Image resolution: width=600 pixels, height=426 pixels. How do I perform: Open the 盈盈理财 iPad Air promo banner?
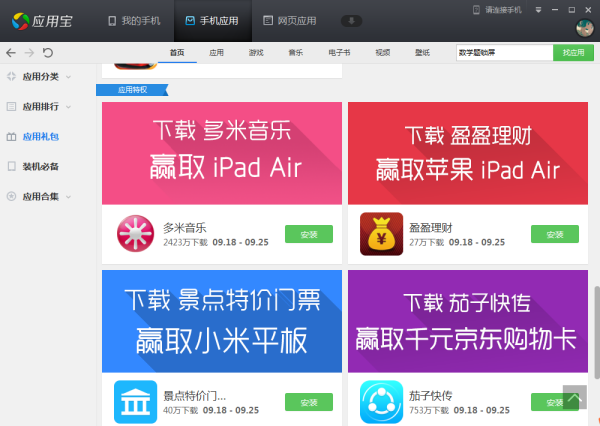(x=468, y=153)
